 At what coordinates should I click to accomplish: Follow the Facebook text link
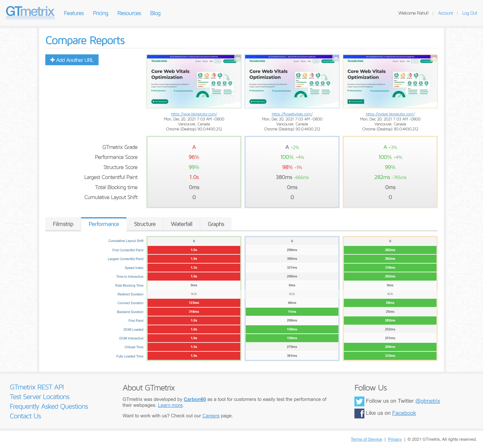[x=404, y=413]
